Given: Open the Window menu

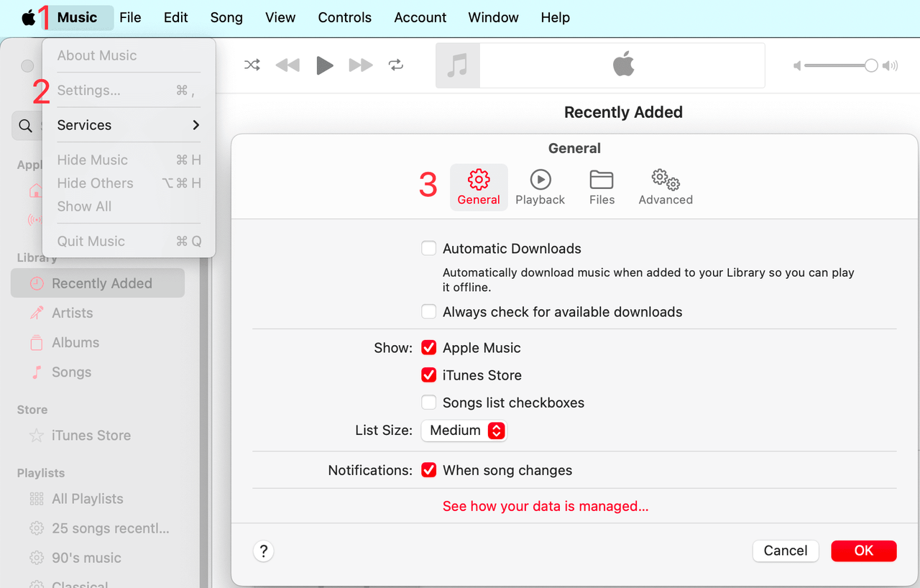Looking at the screenshot, I should 493,17.
